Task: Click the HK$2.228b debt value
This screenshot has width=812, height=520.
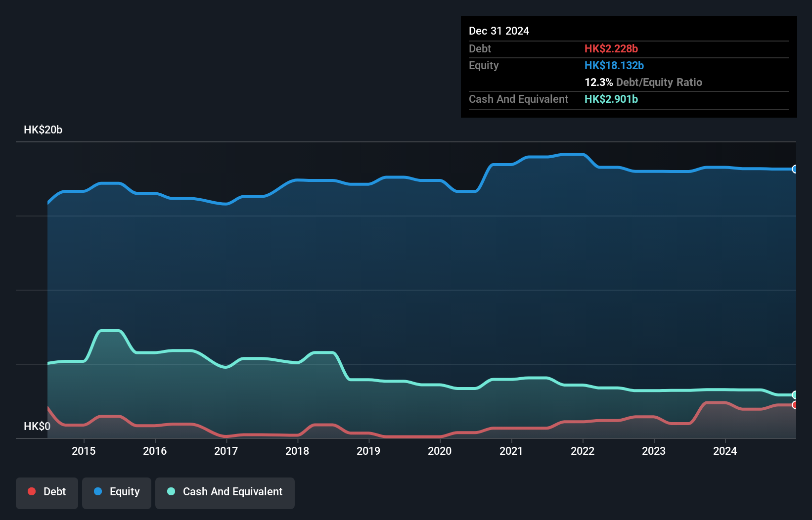Action: (611, 48)
